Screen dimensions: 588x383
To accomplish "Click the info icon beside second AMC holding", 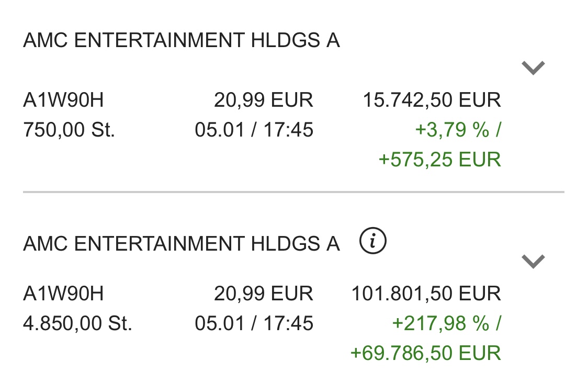I will point(374,241).
